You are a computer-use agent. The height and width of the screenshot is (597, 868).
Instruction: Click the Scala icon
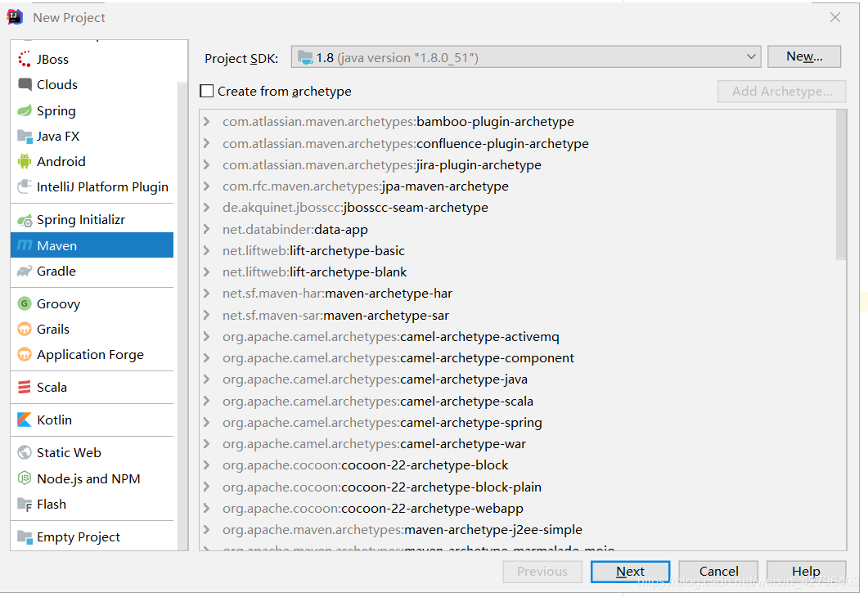[x=25, y=388]
